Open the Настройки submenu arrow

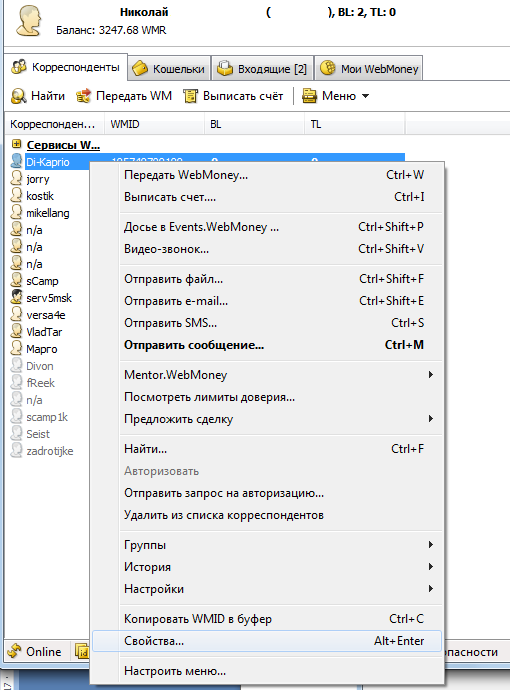click(431, 588)
